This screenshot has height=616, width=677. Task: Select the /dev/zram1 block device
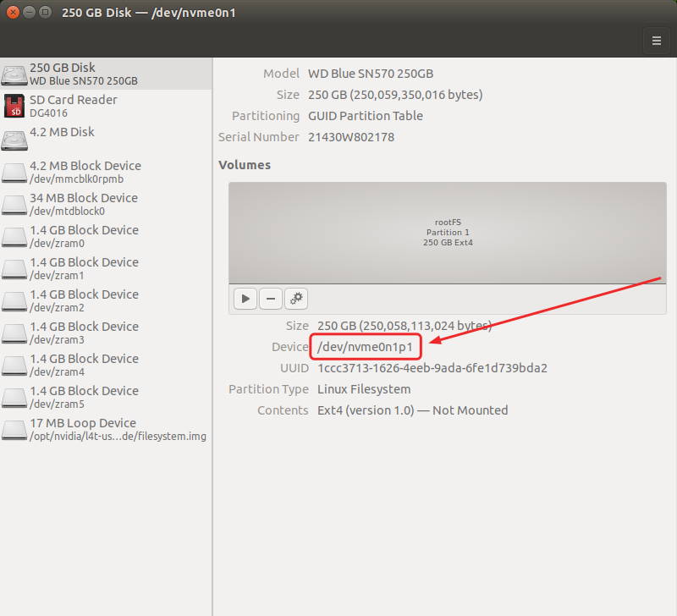(x=106, y=268)
